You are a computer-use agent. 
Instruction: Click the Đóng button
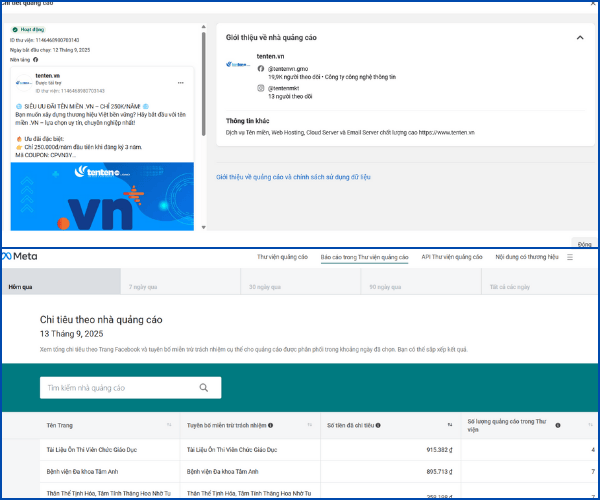[x=584, y=243]
